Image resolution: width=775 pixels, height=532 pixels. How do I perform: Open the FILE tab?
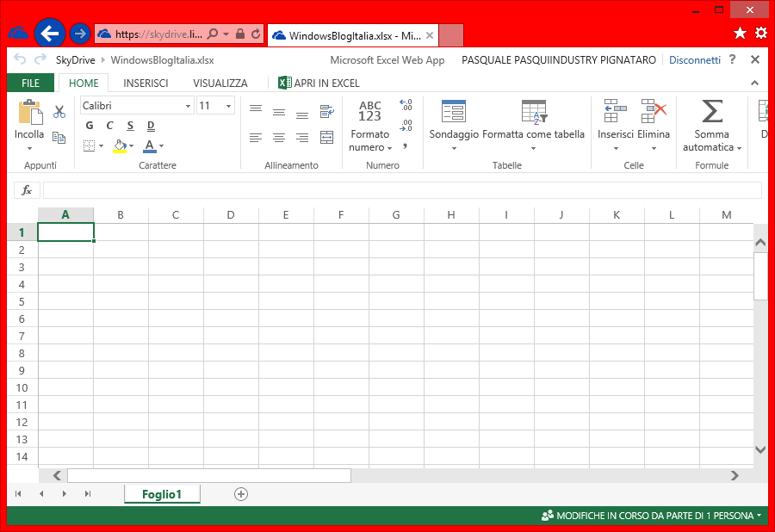click(31, 83)
